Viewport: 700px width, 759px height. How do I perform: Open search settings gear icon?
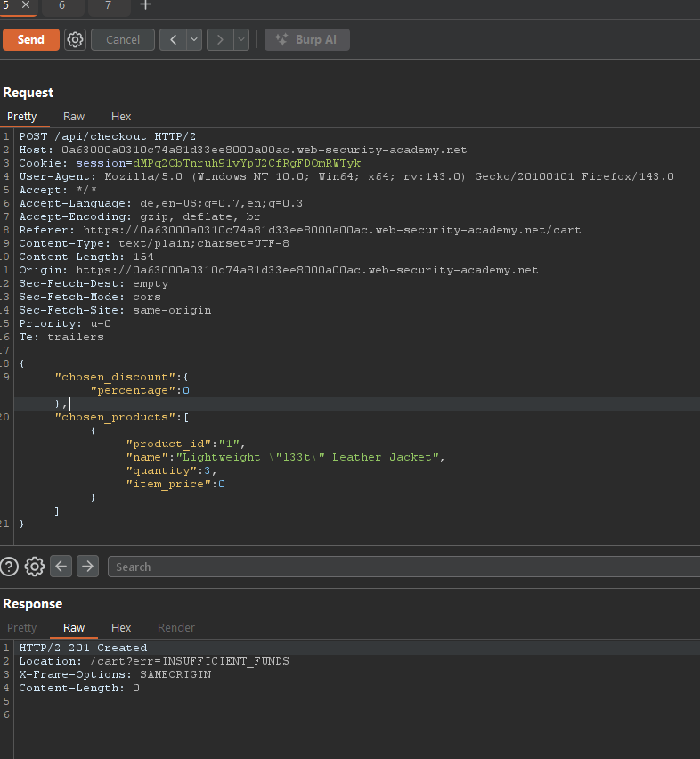(x=35, y=567)
